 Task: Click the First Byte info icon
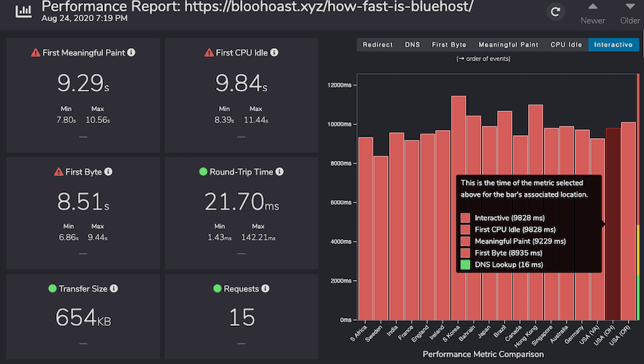click(x=108, y=172)
